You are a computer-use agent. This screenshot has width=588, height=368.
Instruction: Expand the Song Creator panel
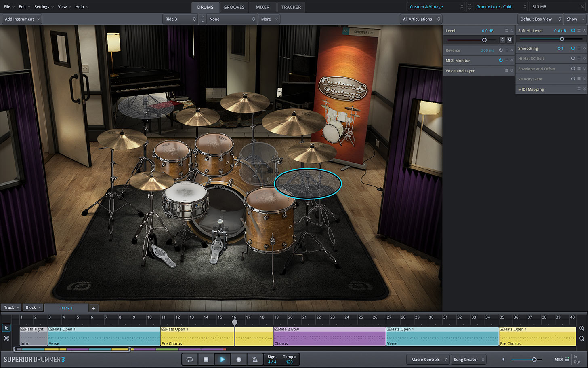point(468,359)
